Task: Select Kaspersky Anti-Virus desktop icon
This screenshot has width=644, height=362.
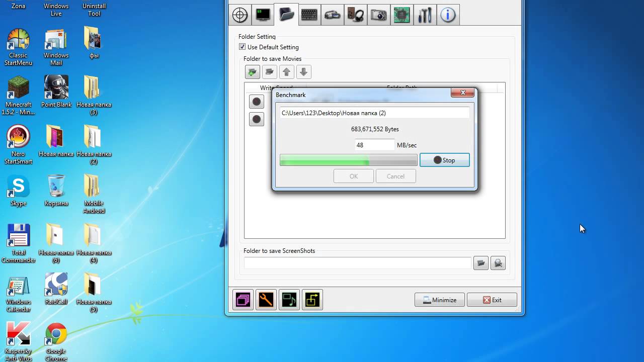Action: [x=18, y=342]
